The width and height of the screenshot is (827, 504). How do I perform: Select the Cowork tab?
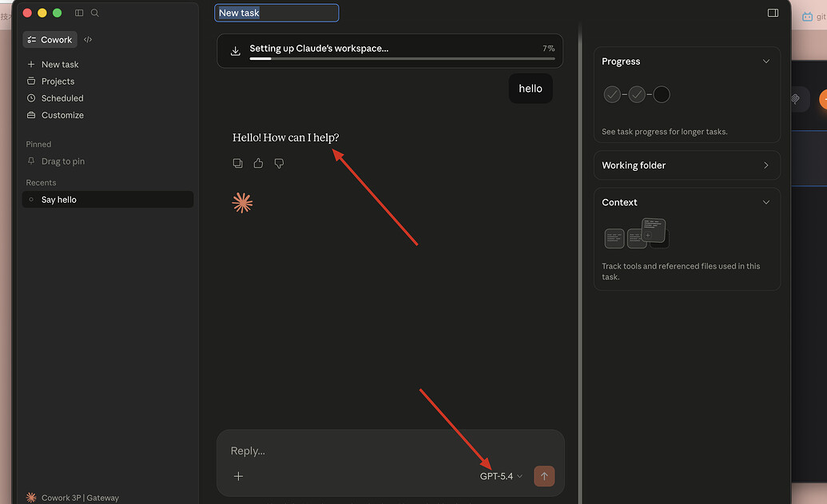(50, 40)
